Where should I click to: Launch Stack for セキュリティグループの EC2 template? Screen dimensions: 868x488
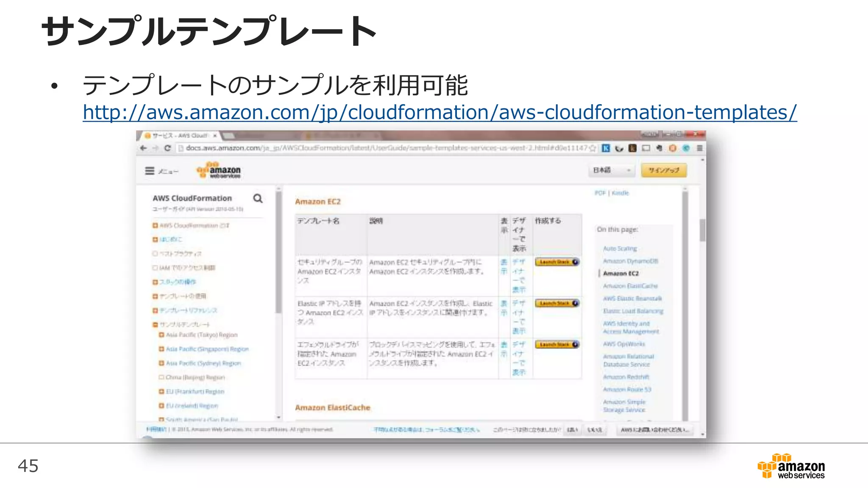coord(556,262)
